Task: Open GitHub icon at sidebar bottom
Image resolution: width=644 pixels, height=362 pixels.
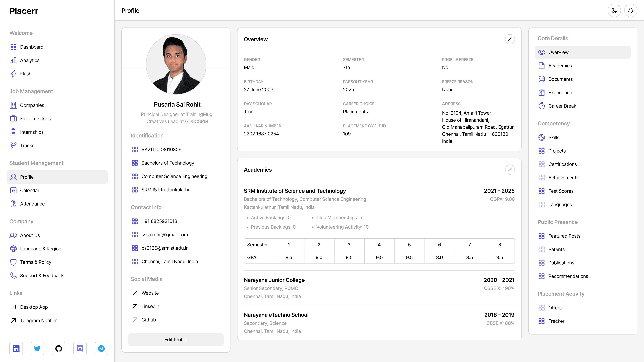Action: tap(59, 348)
